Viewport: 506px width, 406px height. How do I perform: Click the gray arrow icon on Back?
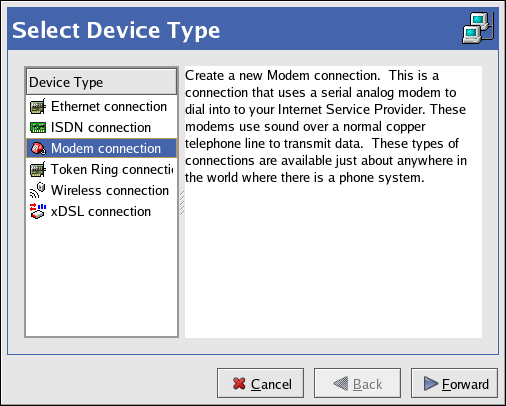341,384
